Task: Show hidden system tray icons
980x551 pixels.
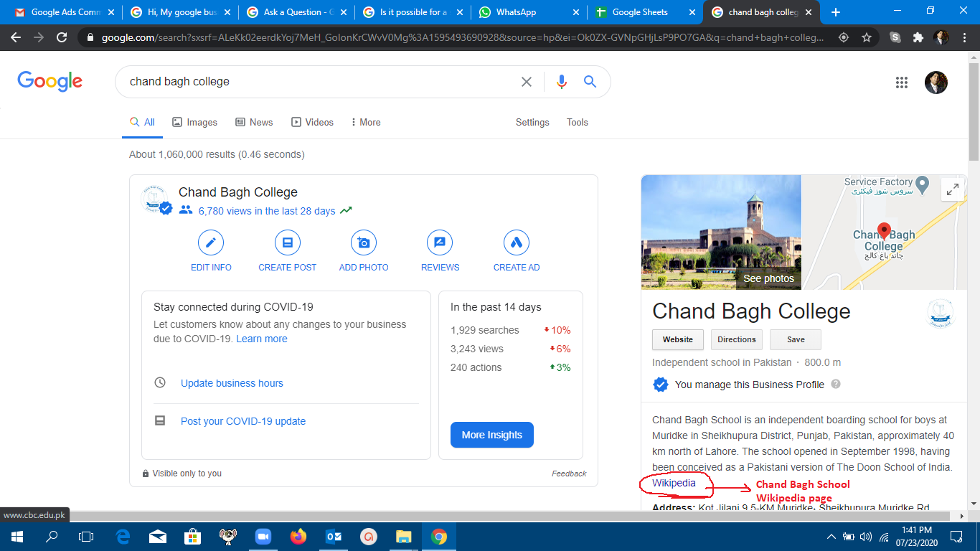Action: (831, 536)
